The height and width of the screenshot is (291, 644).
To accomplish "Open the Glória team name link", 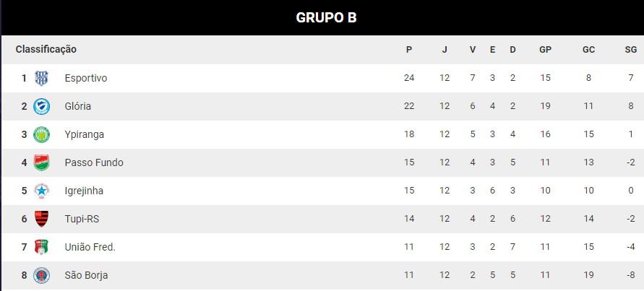I will tap(77, 106).
